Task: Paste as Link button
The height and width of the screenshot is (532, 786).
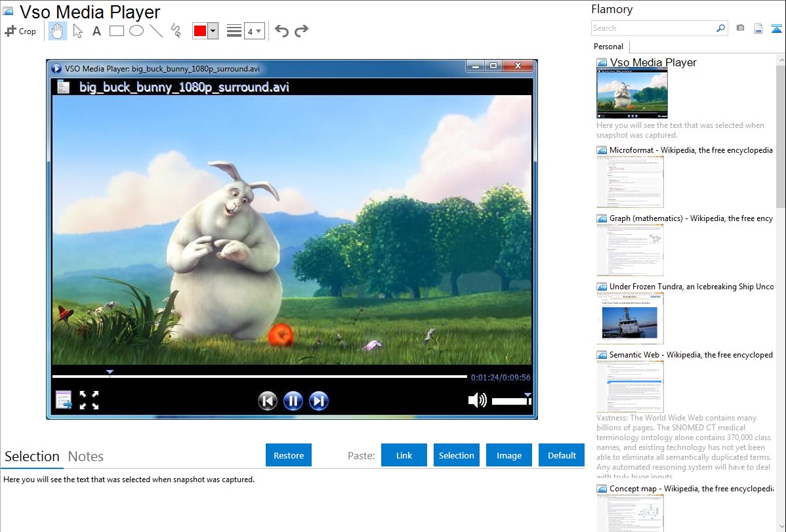Action: click(404, 455)
